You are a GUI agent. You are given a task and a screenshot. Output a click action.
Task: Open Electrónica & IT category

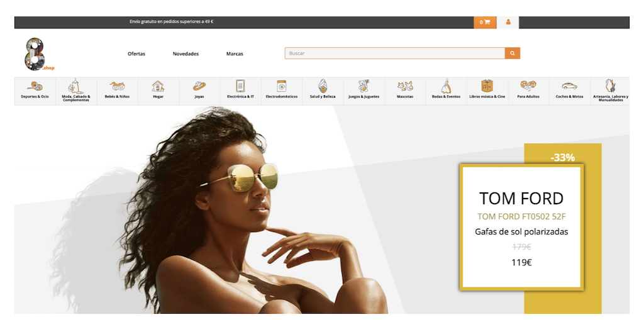tap(240, 91)
